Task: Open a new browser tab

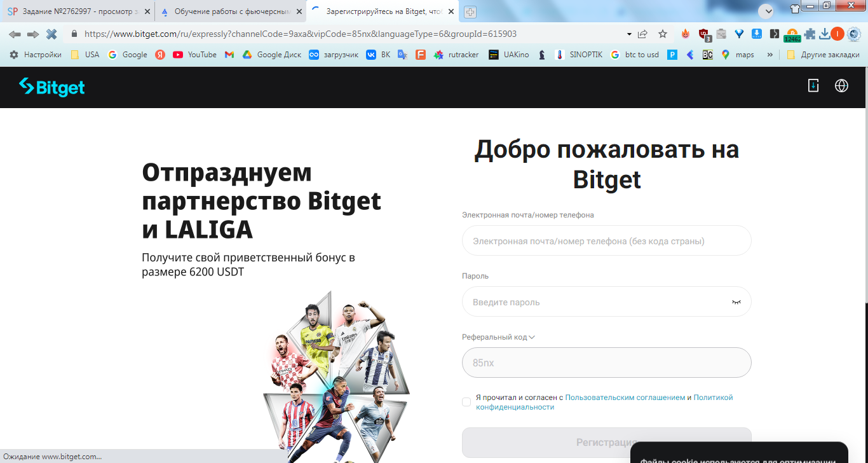Action: pos(470,11)
